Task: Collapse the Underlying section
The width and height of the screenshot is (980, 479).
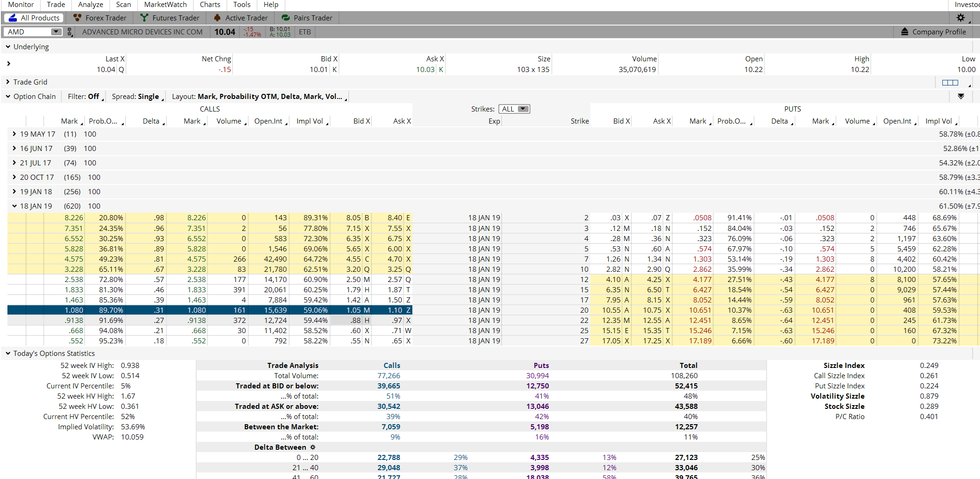Action: pyautogui.click(x=8, y=47)
